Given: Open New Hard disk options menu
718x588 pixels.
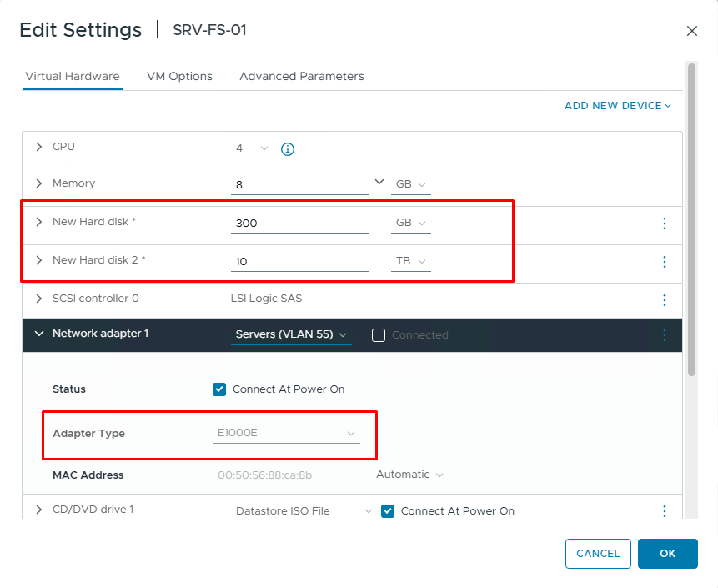Looking at the screenshot, I should tap(665, 224).
